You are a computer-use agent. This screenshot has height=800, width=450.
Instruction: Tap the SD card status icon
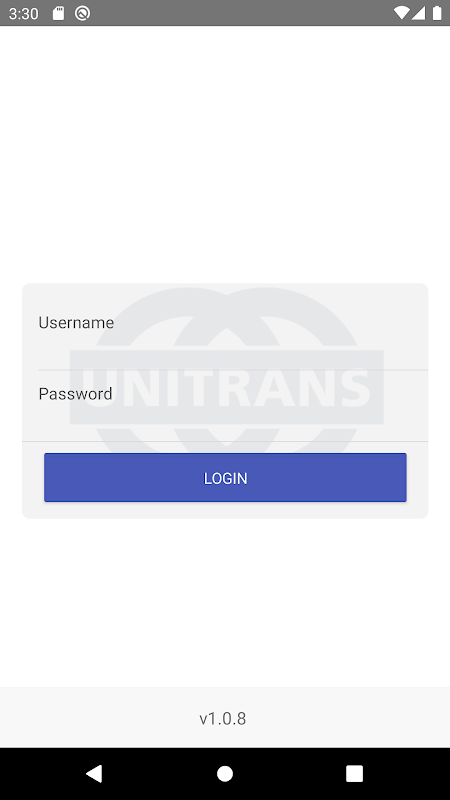tap(59, 13)
